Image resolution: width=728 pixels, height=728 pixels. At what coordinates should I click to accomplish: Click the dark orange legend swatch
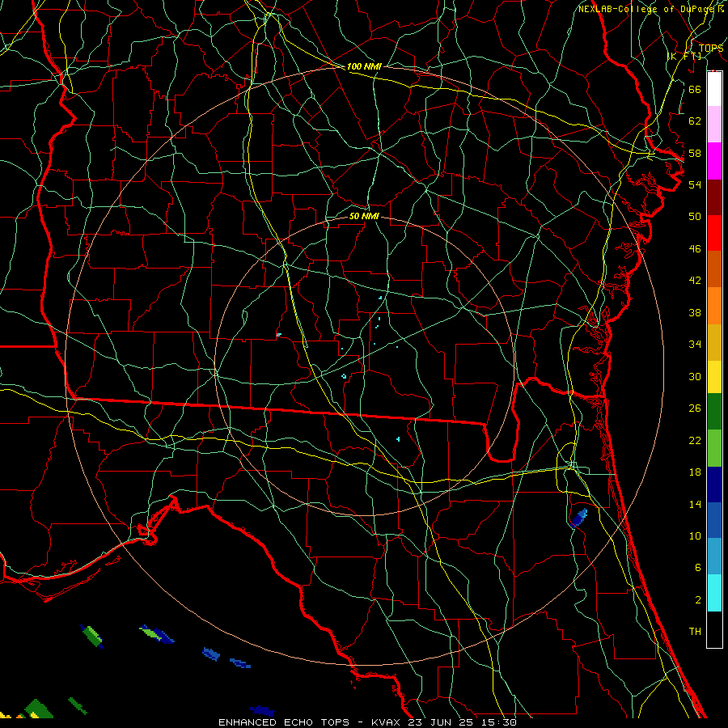click(714, 269)
